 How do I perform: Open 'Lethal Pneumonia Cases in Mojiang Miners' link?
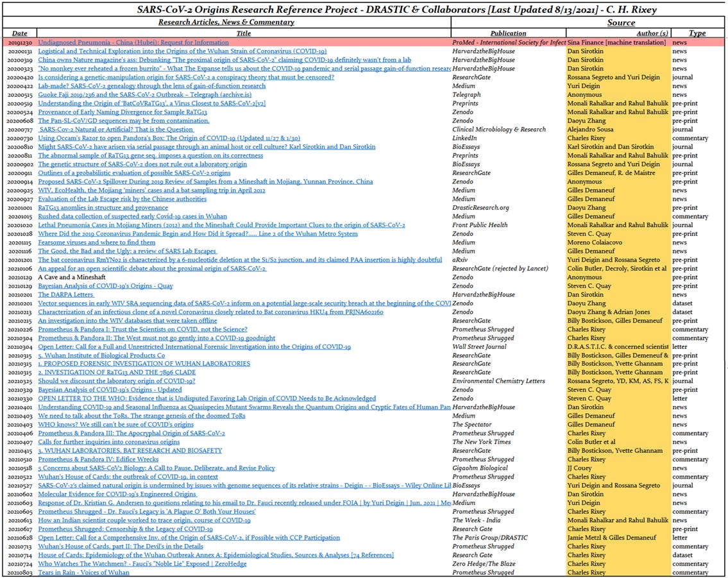pyautogui.click(x=221, y=225)
